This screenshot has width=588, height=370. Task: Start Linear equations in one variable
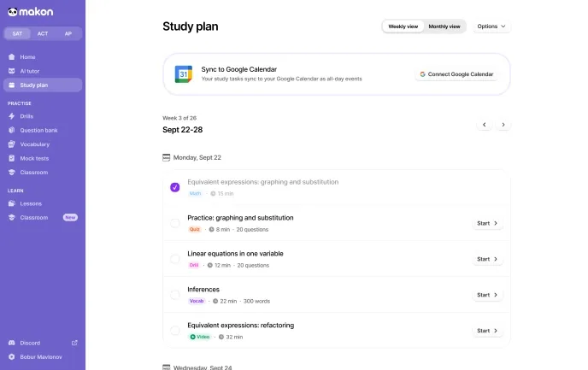487,259
